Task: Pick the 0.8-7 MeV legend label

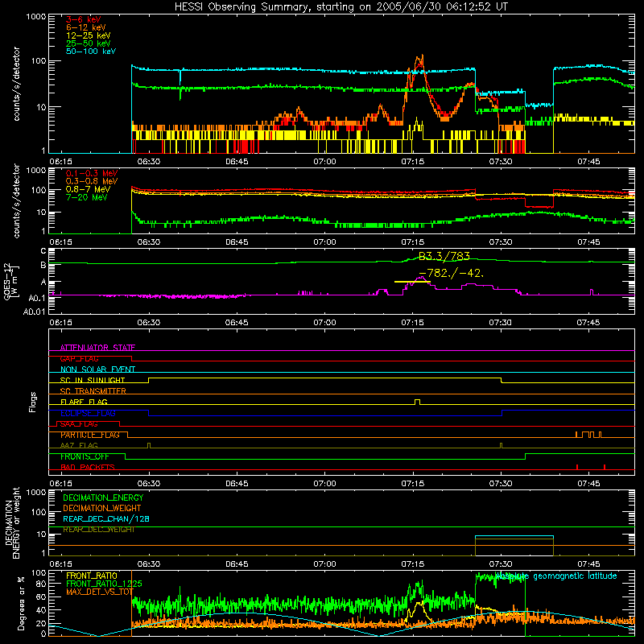Action: point(88,189)
